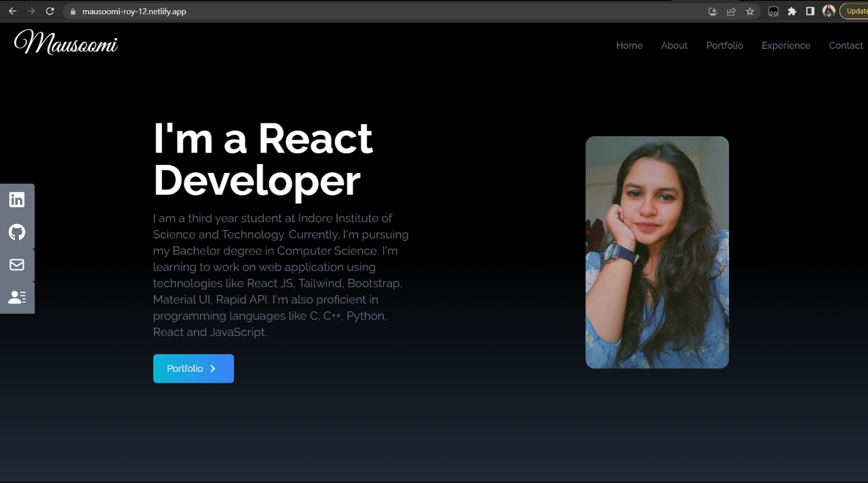The image size is (868, 483).
Task: Click the install/download site icon in the toolbar
Action: click(x=713, y=11)
